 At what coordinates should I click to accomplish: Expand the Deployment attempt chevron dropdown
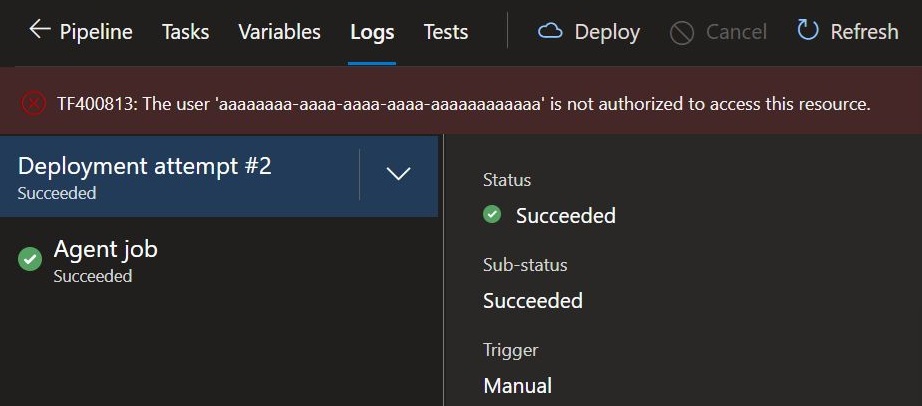tap(398, 174)
